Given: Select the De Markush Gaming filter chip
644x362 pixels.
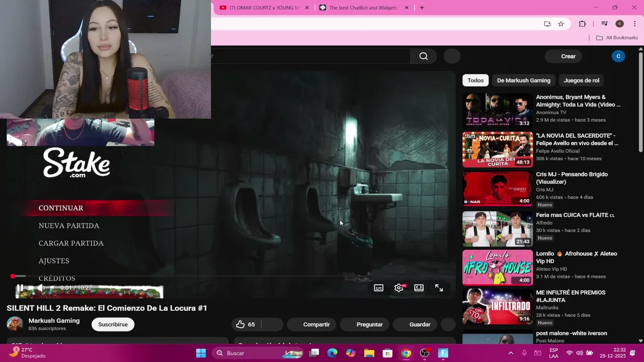Looking at the screenshot, I should click(524, 80).
